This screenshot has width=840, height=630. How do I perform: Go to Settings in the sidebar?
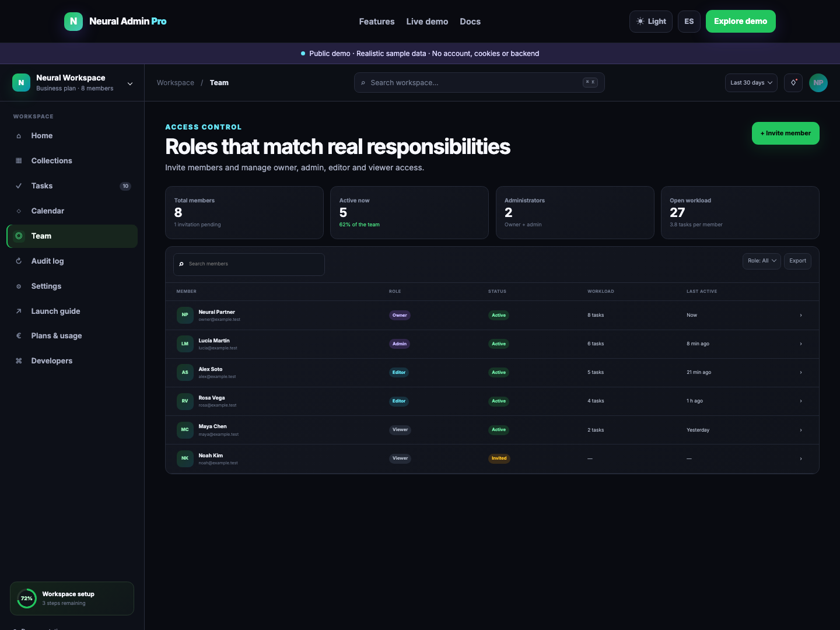tap(72, 286)
